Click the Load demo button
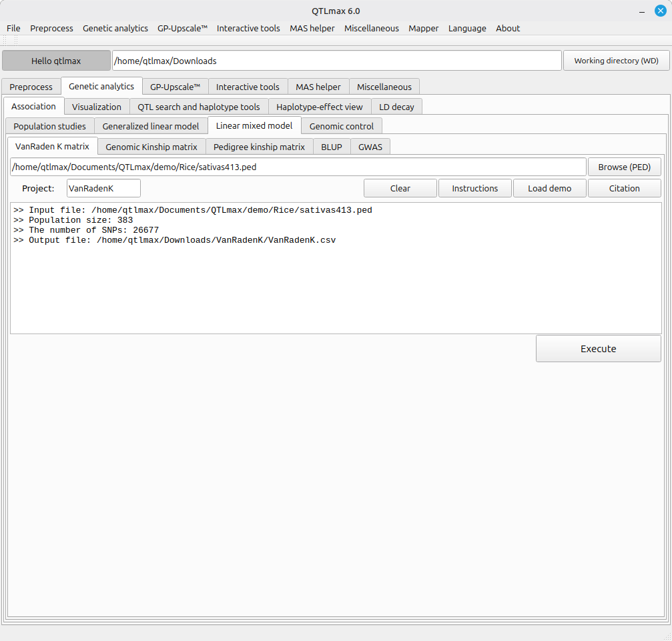The width and height of the screenshot is (672, 641). 549,188
